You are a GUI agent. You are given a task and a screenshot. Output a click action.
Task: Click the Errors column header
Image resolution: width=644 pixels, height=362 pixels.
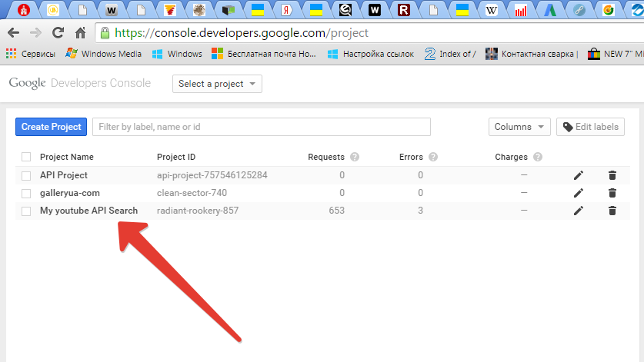coord(411,157)
